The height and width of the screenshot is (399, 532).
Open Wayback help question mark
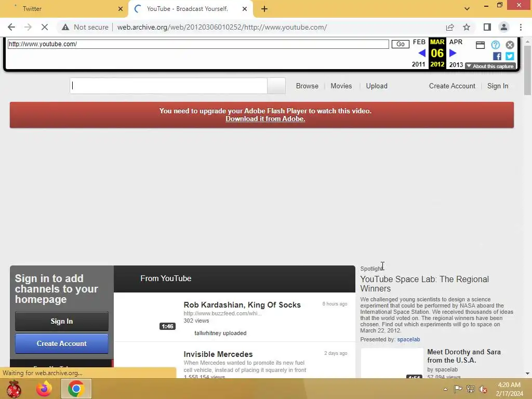coord(495,45)
